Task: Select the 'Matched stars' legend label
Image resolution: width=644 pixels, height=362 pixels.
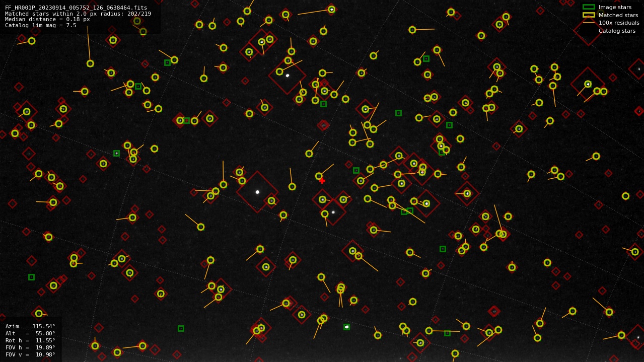Action: pos(618,15)
